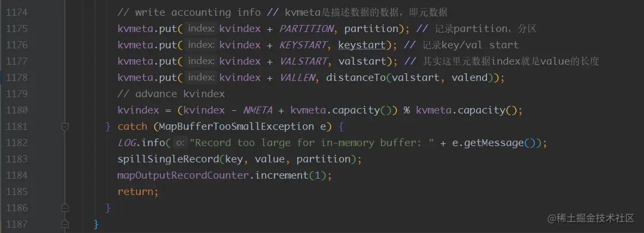
Task: Click the index parameter hint on line 1178
Action: coord(201,78)
